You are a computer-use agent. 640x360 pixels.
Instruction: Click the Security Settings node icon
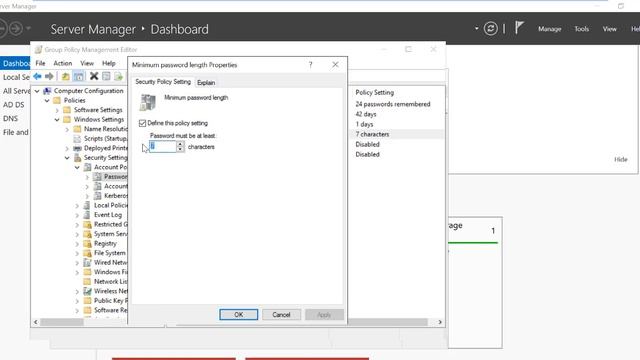[77, 158]
